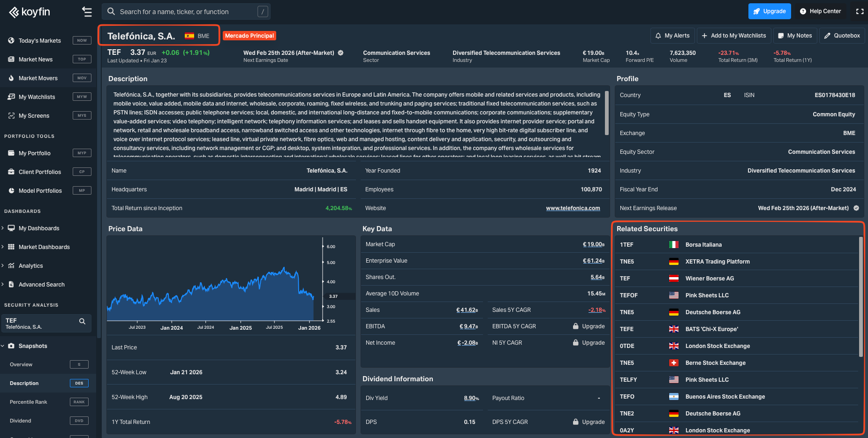Collapse the sidebar using the menu icon
Image resolution: width=868 pixels, height=438 pixels.
(x=87, y=12)
